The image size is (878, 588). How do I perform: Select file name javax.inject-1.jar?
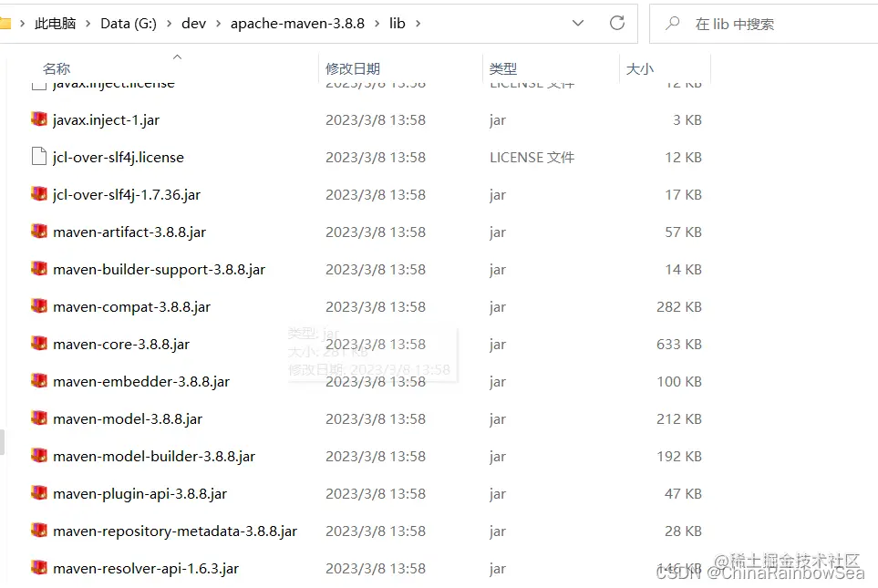106,119
